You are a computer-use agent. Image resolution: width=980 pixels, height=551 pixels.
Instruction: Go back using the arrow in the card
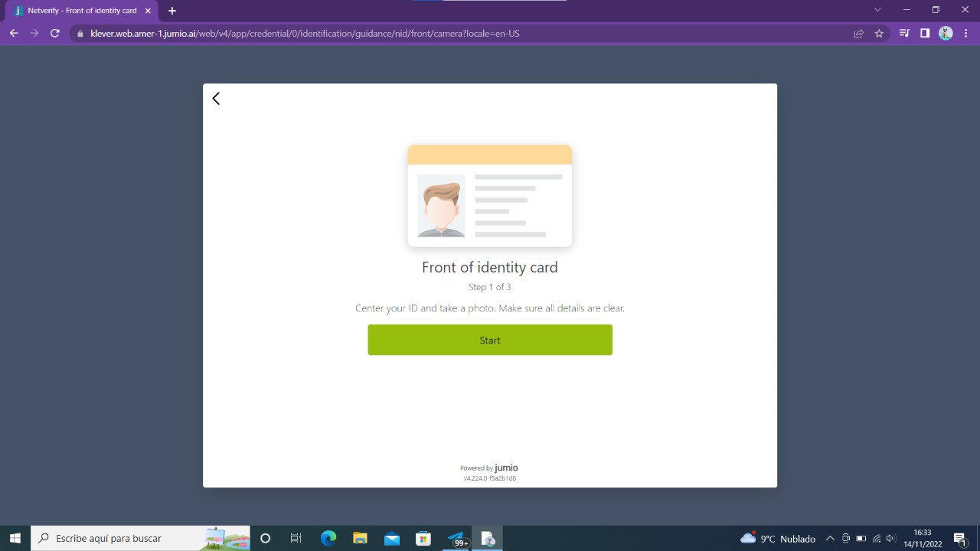click(216, 99)
